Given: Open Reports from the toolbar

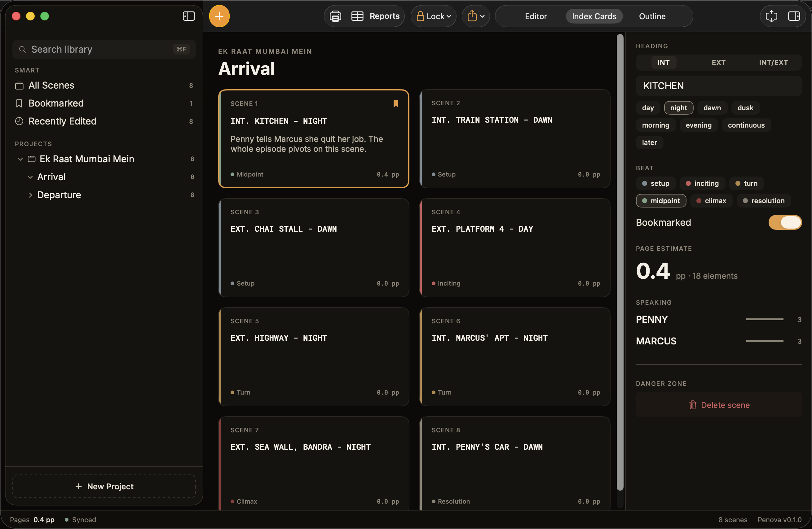Looking at the screenshot, I should pyautogui.click(x=385, y=16).
